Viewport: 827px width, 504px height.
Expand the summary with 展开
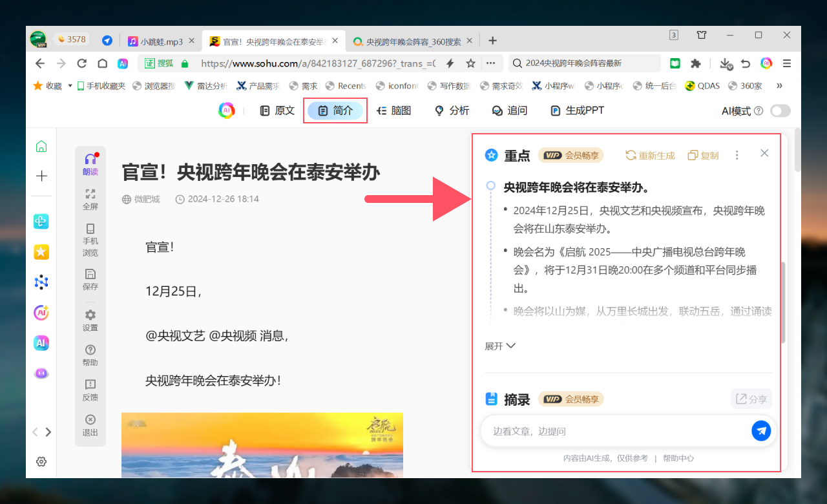point(500,346)
